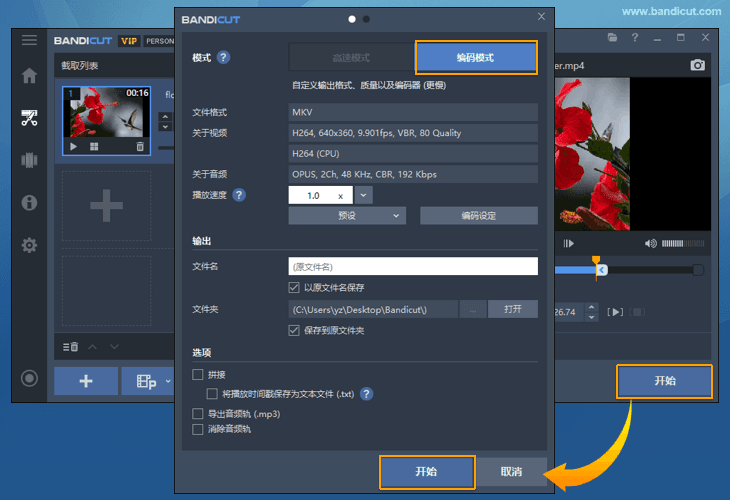Click Cancel (取消) in the dialog
Screen dimensions: 730x500
click(511, 472)
